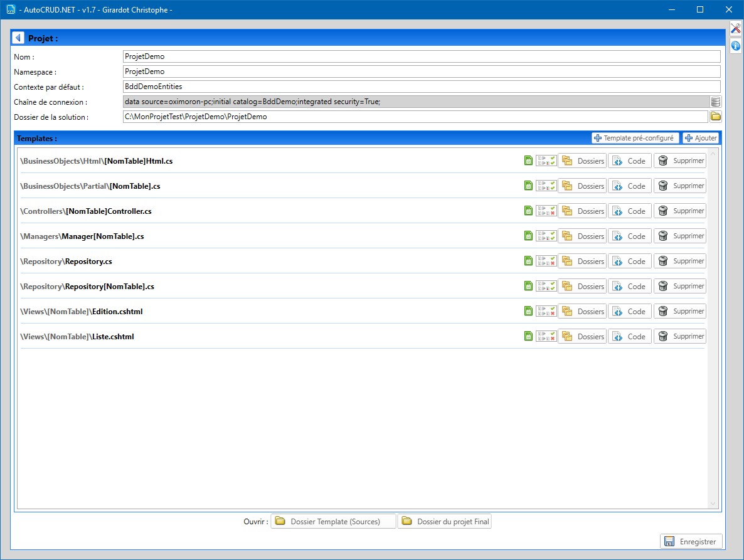Click green document icon for Edition.cshtml
The height and width of the screenshot is (560, 744).
tap(528, 312)
